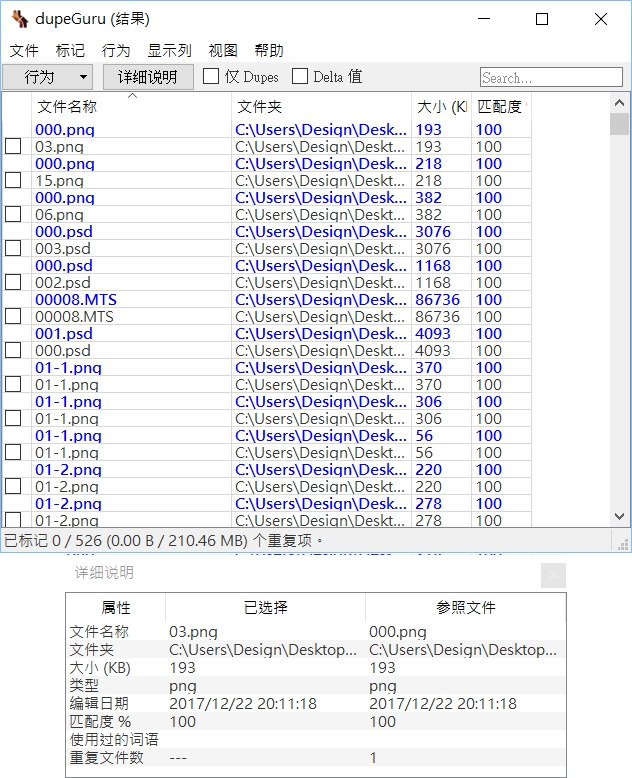Close the 详细说明 details panel
The height and width of the screenshot is (778, 632).
click(x=553, y=575)
